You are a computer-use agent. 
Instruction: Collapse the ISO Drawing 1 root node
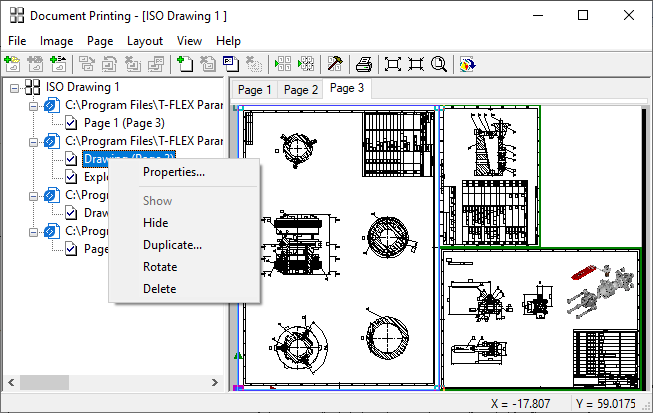coord(14,88)
